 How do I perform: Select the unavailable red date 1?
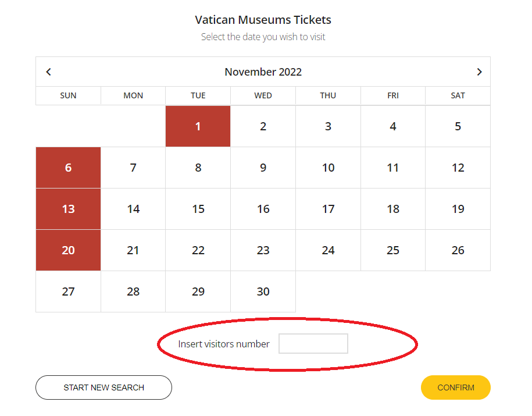click(x=198, y=126)
